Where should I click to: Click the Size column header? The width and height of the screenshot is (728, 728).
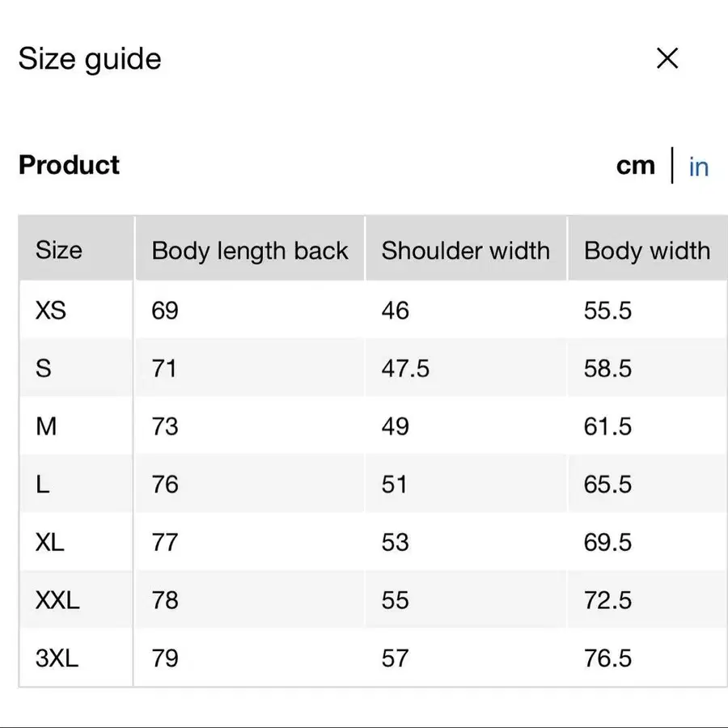58,250
